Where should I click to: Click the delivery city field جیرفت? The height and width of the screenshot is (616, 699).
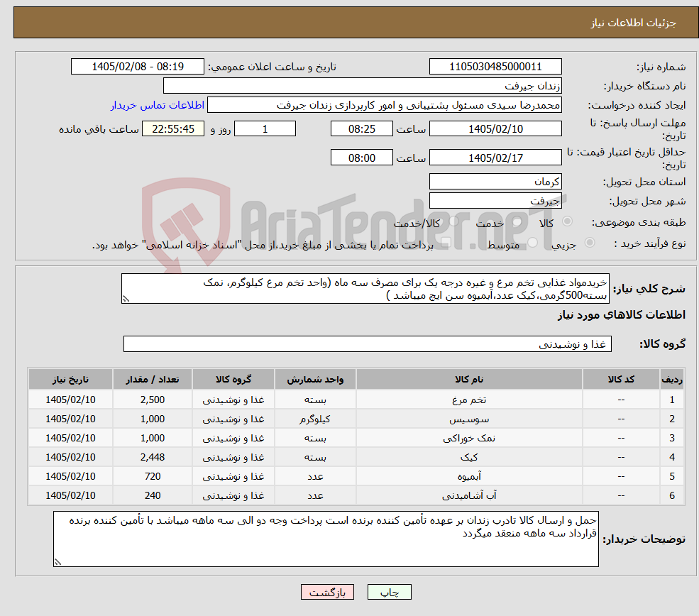(x=495, y=201)
